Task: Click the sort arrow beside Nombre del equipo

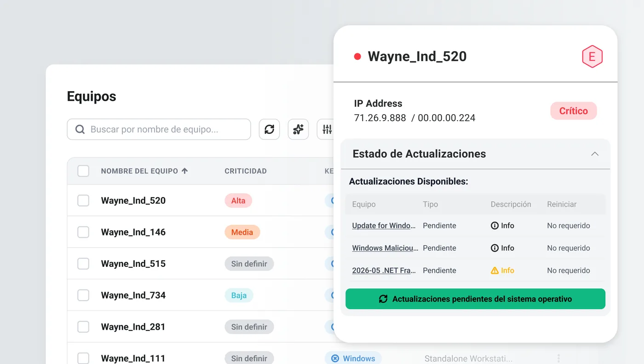Action: 185,171
